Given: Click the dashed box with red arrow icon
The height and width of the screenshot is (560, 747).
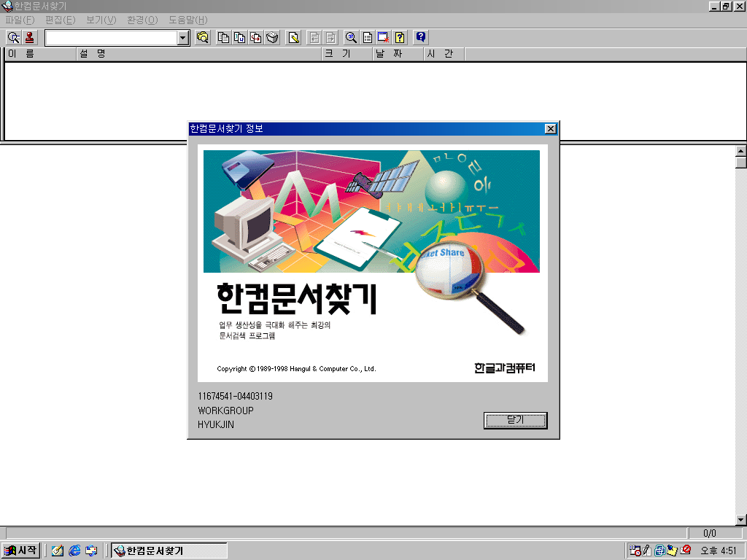Looking at the screenshot, I should click(x=256, y=38).
